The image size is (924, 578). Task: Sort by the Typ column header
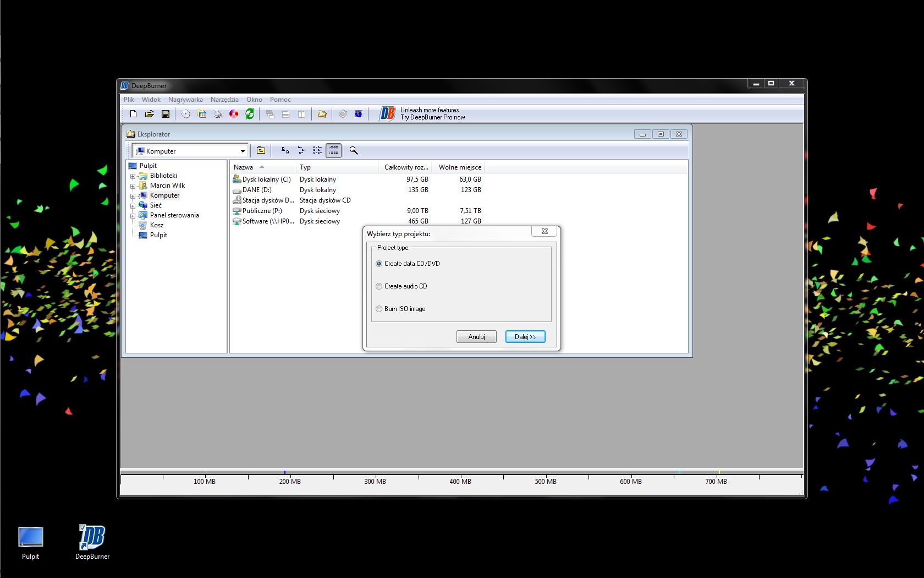(x=337, y=167)
